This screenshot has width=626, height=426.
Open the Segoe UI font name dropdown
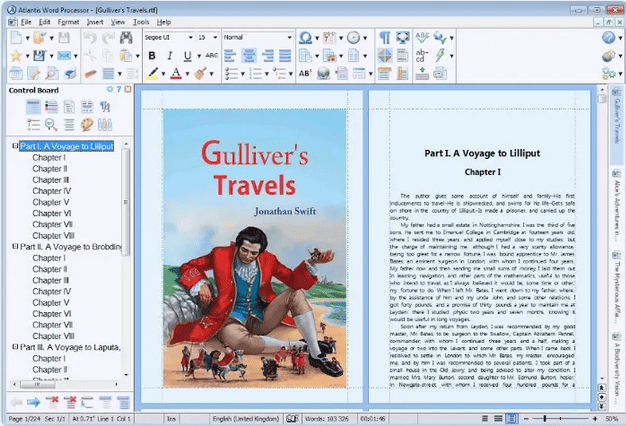point(190,38)
